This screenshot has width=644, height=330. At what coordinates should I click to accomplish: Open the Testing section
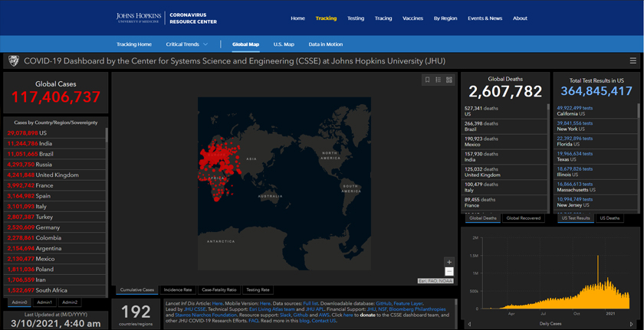(x=356, y=18)
